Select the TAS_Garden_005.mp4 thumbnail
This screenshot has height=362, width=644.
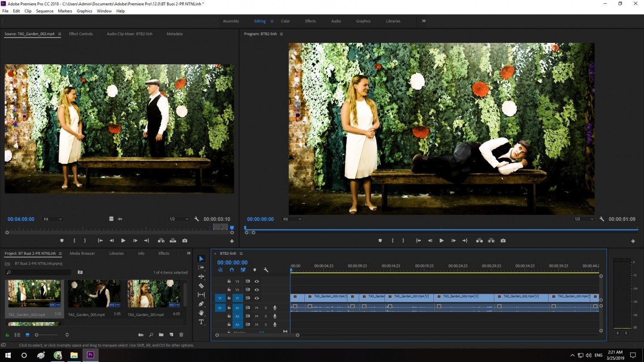coord(94,294)
